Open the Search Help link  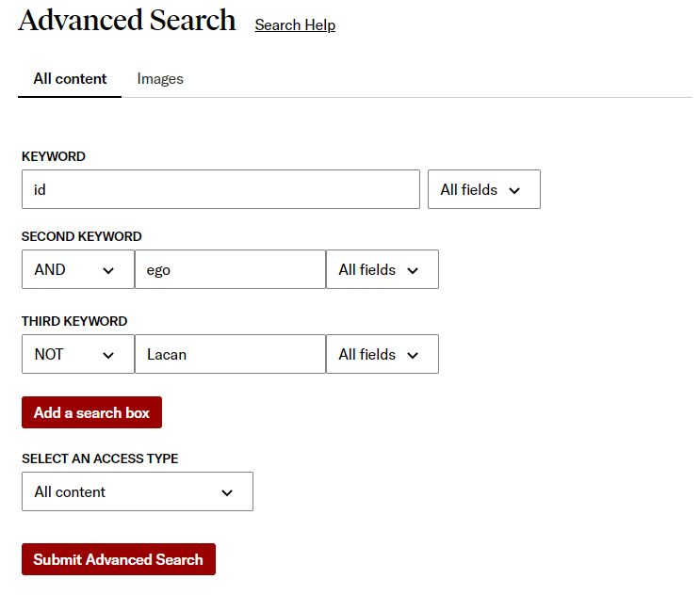pos(295,25)
